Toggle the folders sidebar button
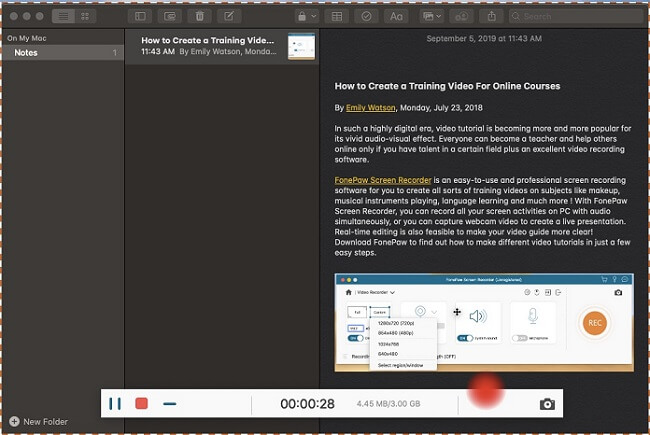 point(140,16)
